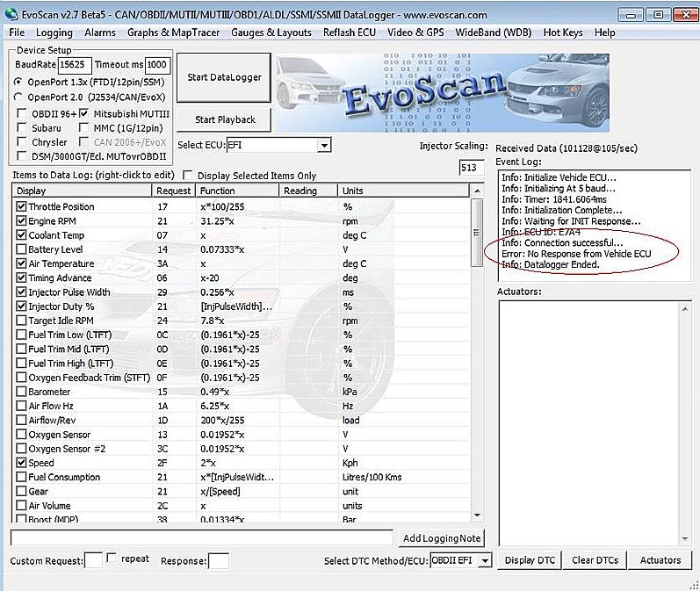Image resolution: width=700 pixels, height=591 pixels.
Task: Click the Actuators panel scroll-up arrow
Action: click(x=685, y=308)
